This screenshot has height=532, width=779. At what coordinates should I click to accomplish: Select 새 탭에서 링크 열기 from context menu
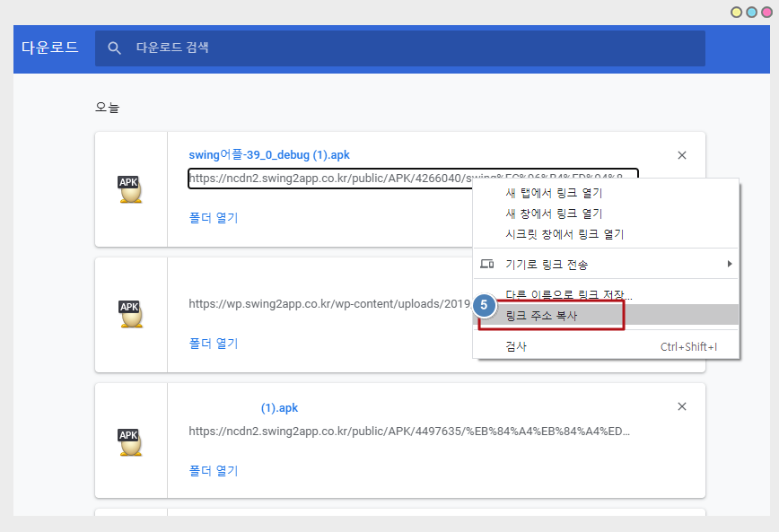(554, 193)
